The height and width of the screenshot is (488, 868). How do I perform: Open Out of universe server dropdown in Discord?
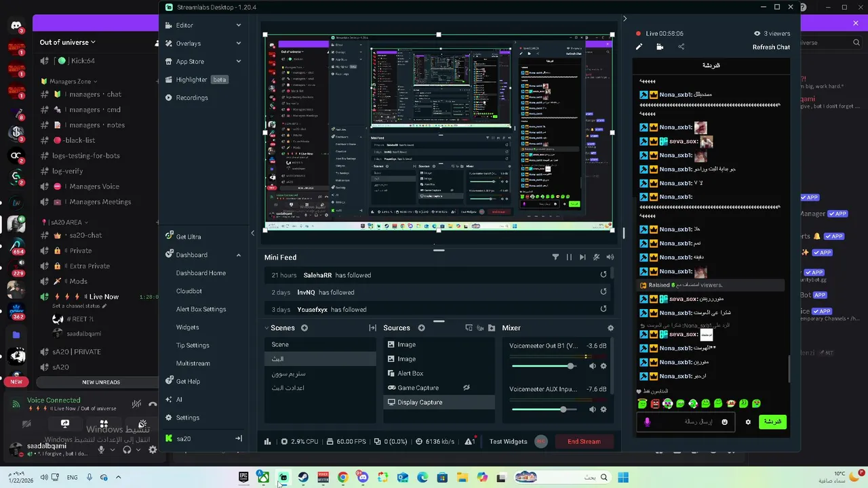tap(68, 42)
